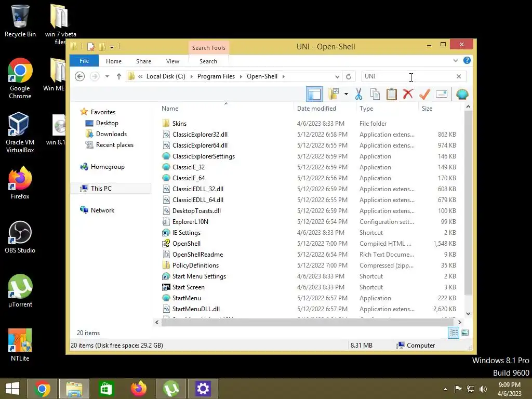Image resolution: width=532 pixels, height=399 pixels.
Task: Open Classic Explorer Settings shell icon
Action: tap(462, 94)
